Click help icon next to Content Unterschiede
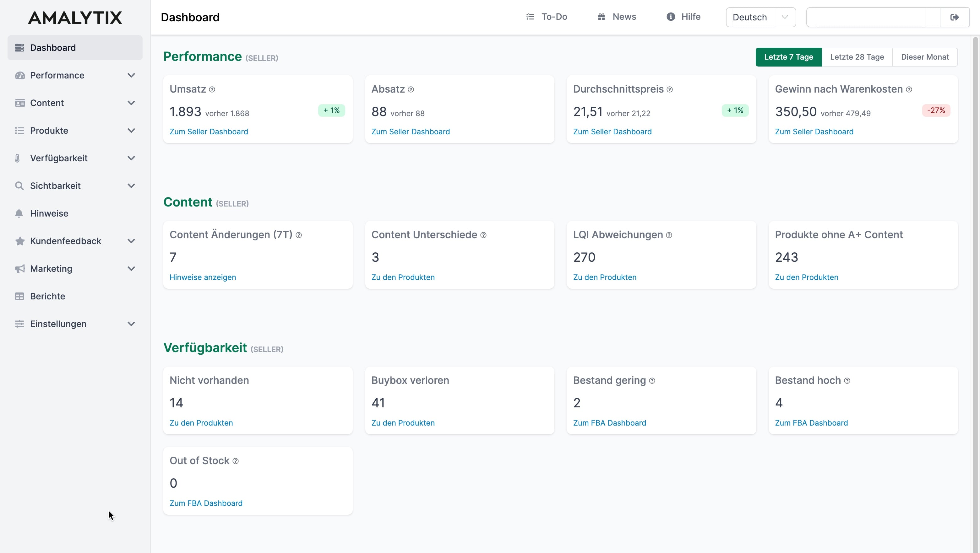 click(x=483, y=235)
